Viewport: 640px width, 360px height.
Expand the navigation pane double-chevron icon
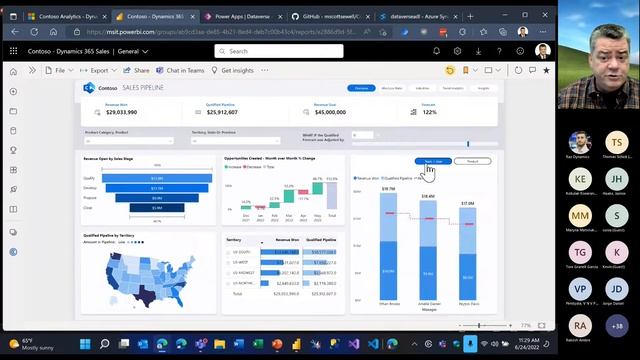[32, 70]
